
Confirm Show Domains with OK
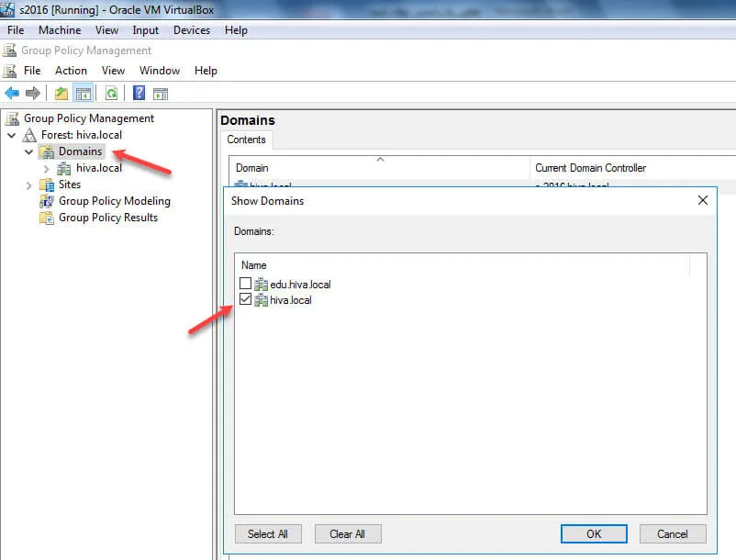click(x=594, y=534)
